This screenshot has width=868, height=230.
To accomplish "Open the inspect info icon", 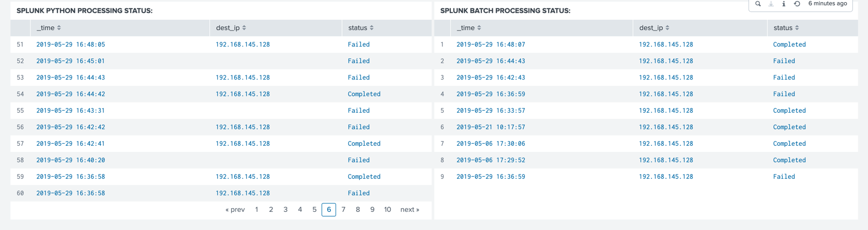I will coord(784,4).
